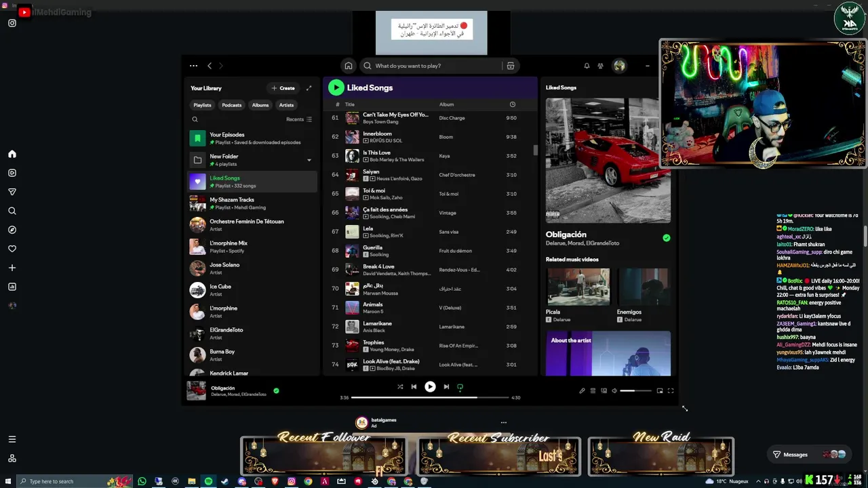This screenshot has width=868, height=488.
Task: Open the notifications bell in Spotify
Action: click(587, 66)
